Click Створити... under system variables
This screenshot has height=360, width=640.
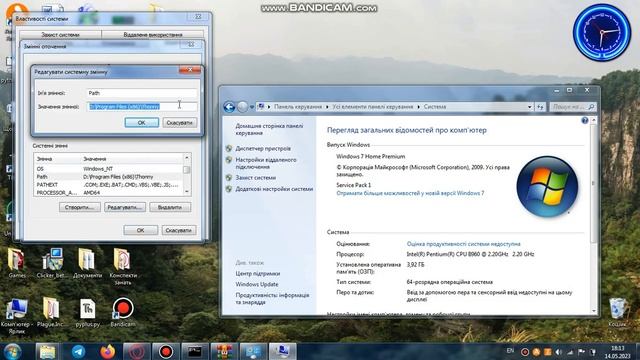click(80, 207)
